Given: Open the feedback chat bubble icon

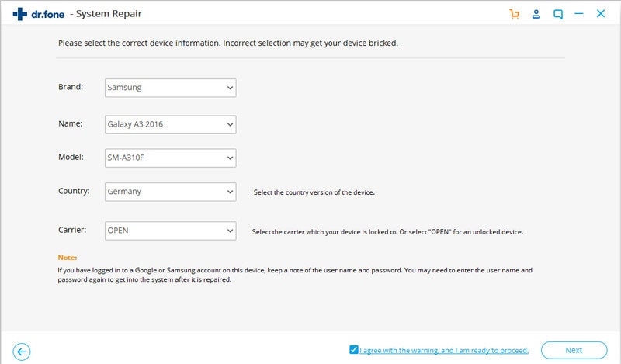Looking at the screenshot, I should (557, 14).
